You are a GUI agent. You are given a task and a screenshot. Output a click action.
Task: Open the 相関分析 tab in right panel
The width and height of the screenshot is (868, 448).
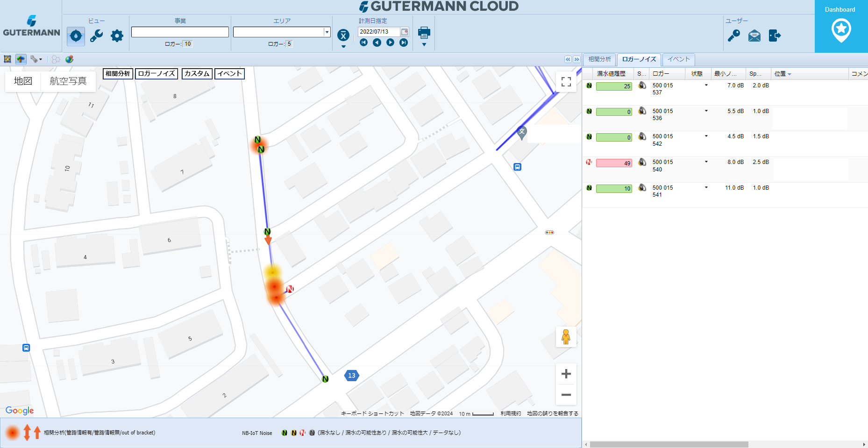coord(599,59)
